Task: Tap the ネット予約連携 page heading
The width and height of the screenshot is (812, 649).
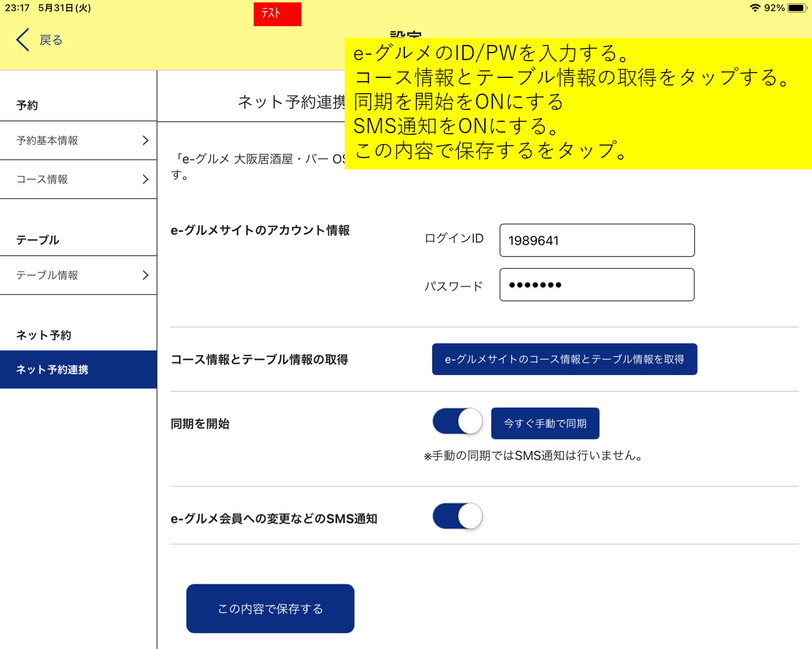Action: (x=292, y=102)
